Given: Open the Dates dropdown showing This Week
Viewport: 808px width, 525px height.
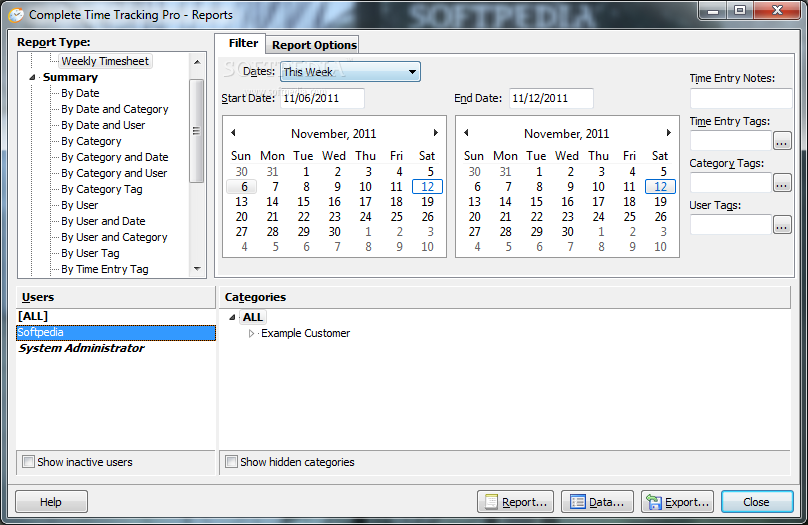Looking at the screenshot, I should (350, 72).
